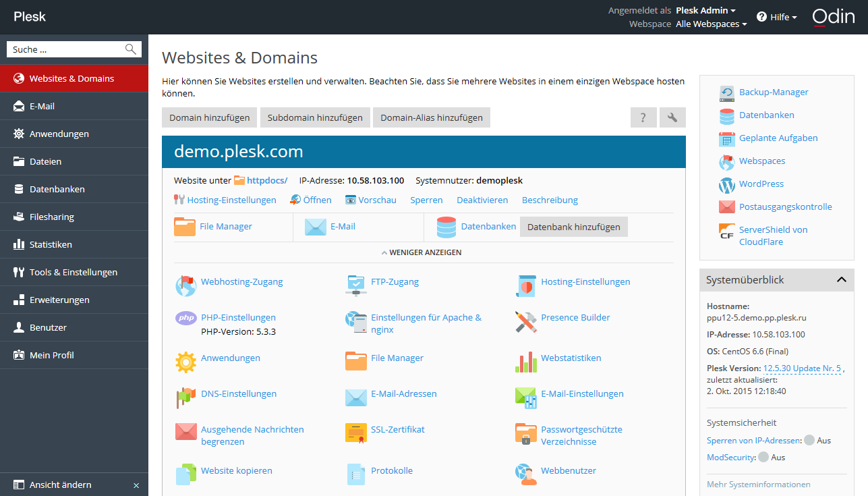This screenshot has width=868, height=496.
Task: Open the ModSecurity link
Action: tap(730, 457)
